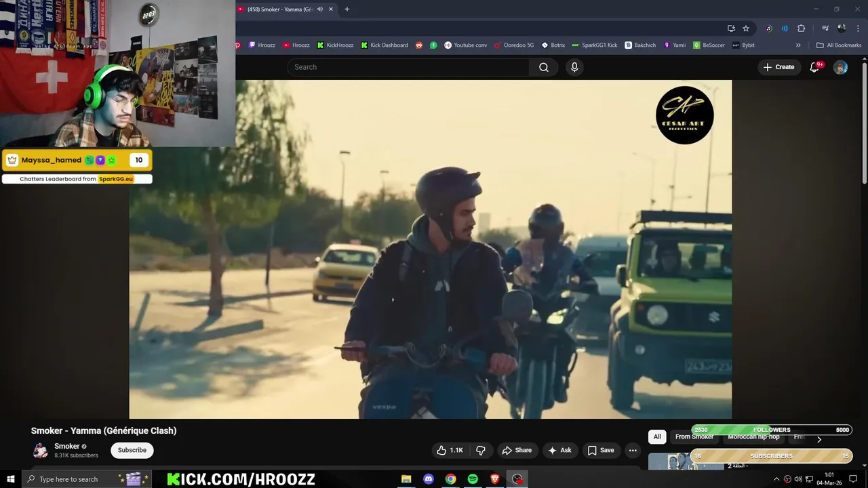The image size is (868, 488).
Task: Click the page vertical scrollbar
Action: point(864,122)
